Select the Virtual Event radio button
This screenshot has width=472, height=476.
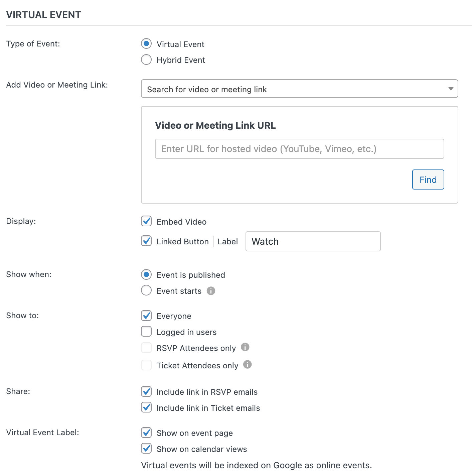point(146,43)
